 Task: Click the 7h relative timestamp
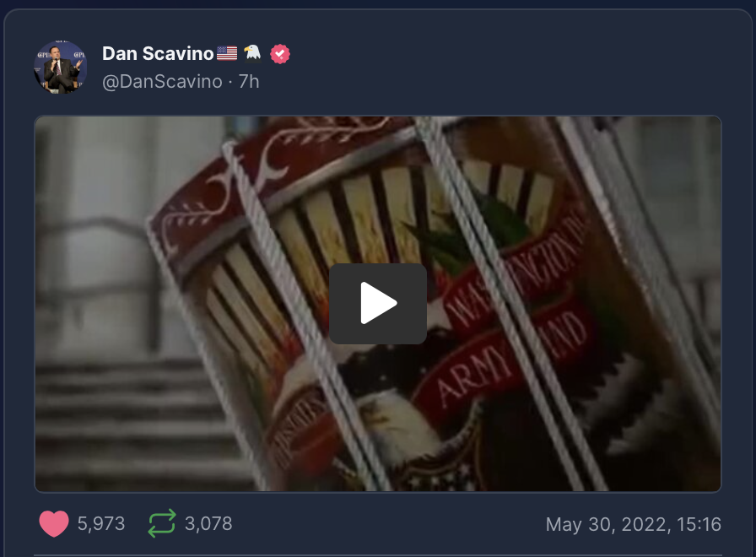[x=249, y=82]
